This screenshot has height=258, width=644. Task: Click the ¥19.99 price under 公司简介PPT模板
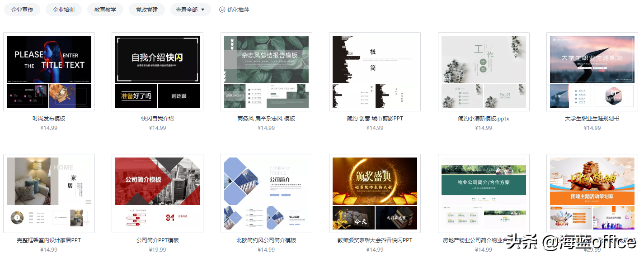(157, 250)
